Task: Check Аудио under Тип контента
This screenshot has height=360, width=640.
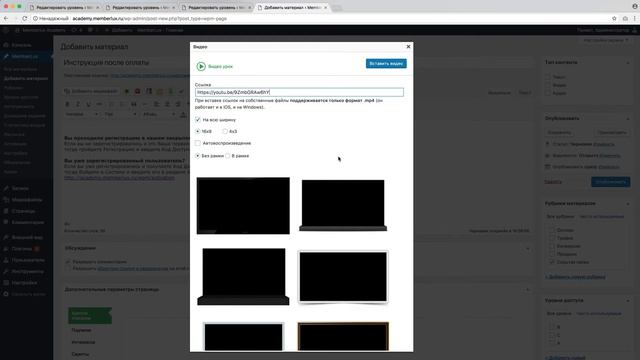Action: coord(548,93)
